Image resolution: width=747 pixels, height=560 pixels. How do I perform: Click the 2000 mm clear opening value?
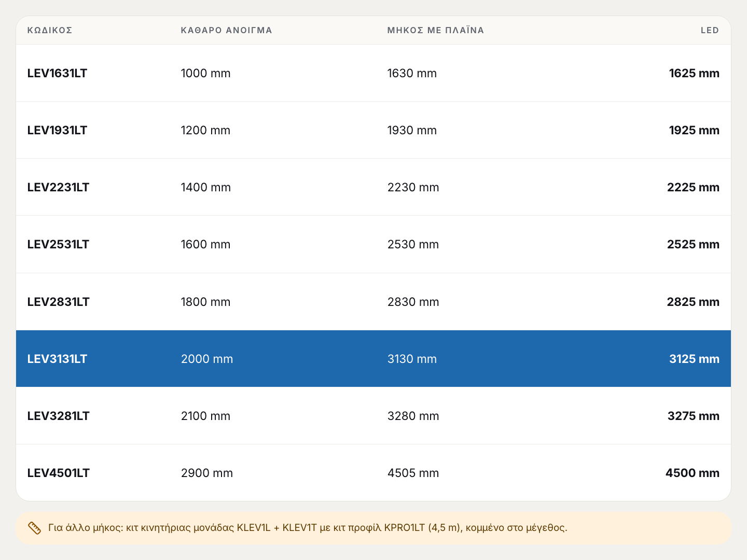tap(207, 359)
